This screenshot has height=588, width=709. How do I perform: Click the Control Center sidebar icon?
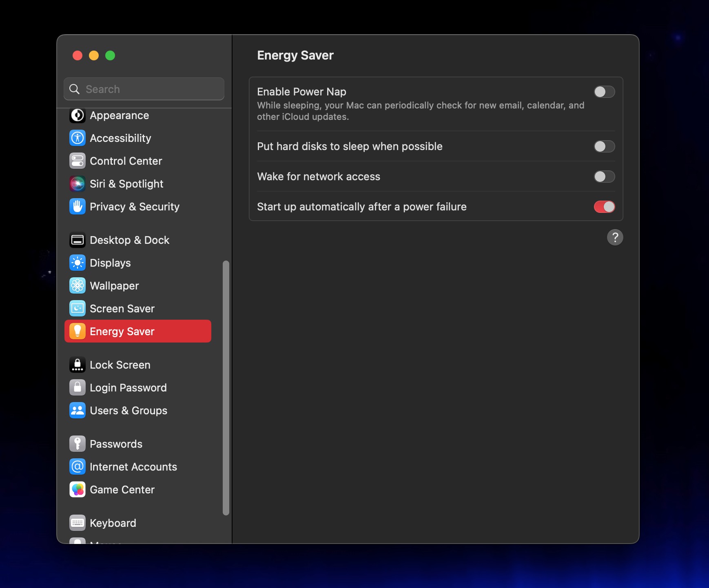78,161
